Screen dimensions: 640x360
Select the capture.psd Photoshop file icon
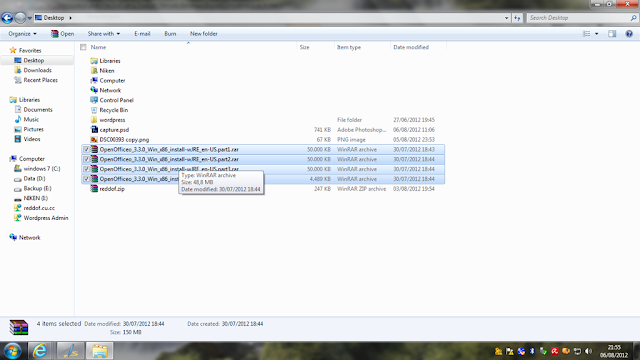94,130
